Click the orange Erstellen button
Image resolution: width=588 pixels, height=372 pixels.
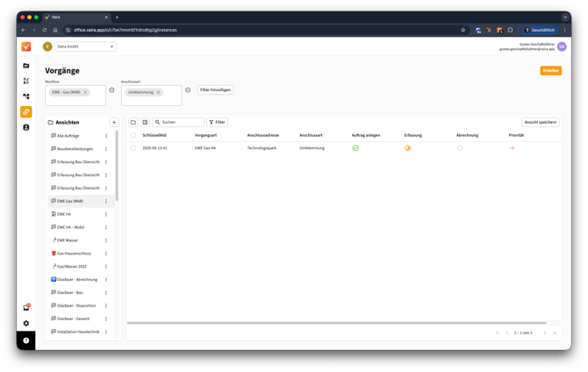[550, 70]
